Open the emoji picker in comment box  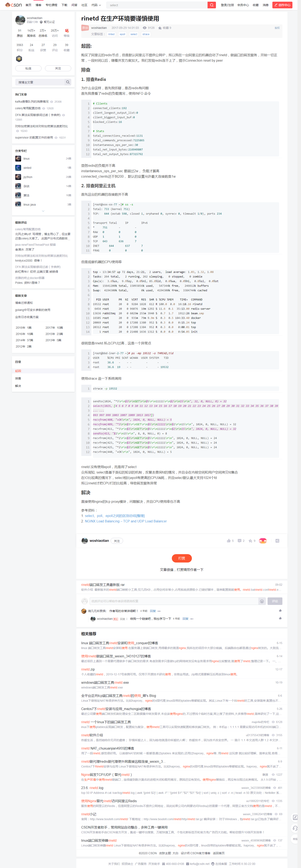coord(261,601)
